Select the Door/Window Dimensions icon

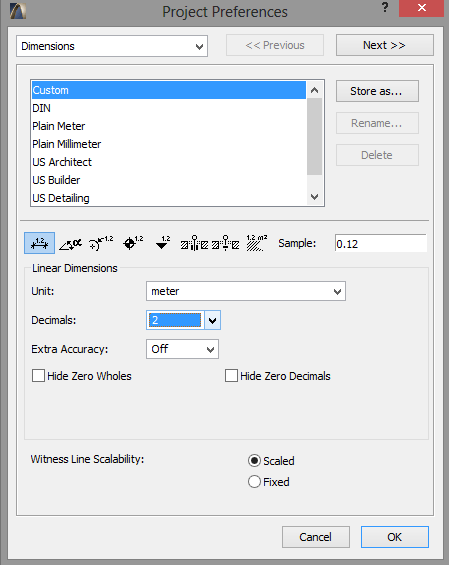[x=194, y=243]
